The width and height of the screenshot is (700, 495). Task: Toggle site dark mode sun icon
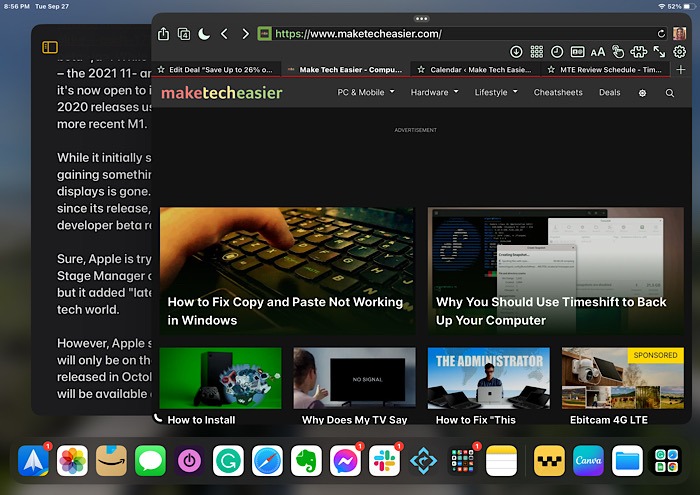(642, 93)
